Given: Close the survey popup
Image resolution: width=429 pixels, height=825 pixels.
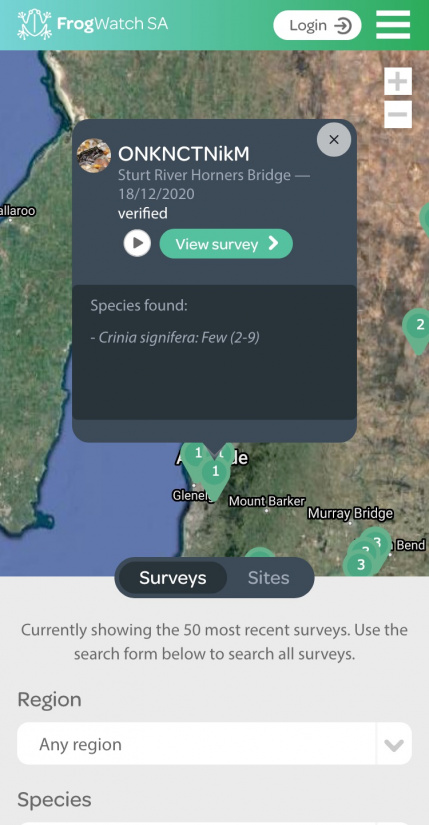Looking at the screenshot, I should (x=334, y=139).
